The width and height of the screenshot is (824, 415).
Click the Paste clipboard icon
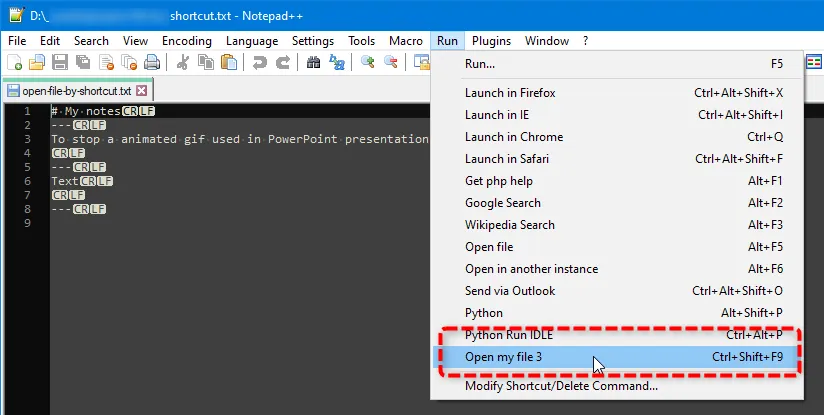click(x=229, y=63)
